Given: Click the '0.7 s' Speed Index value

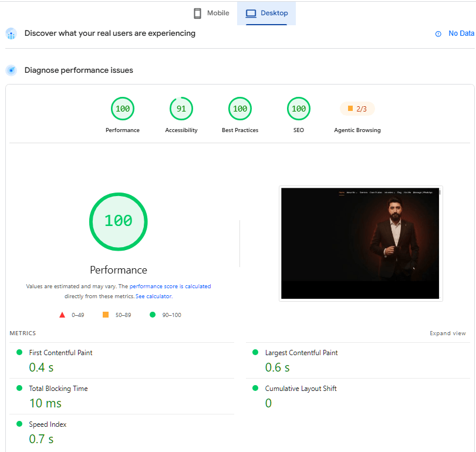Looking at the screenshot, I should click(x=41, y=439).
